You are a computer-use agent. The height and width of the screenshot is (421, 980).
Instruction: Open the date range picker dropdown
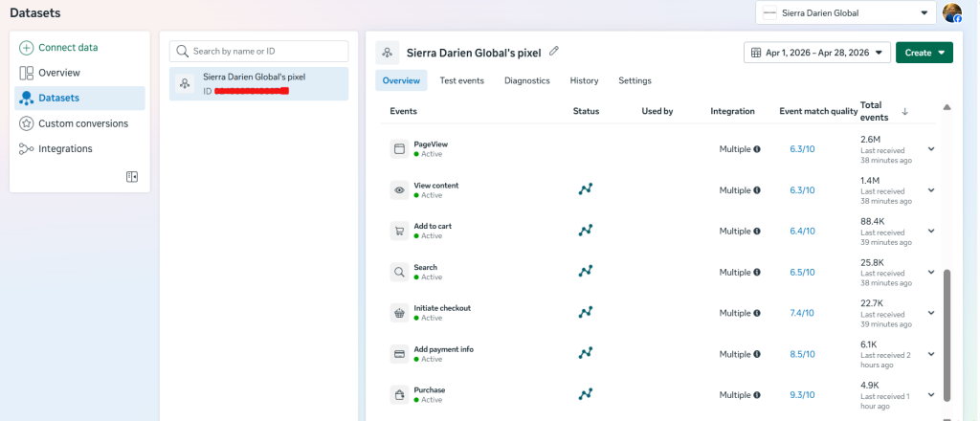817,53
